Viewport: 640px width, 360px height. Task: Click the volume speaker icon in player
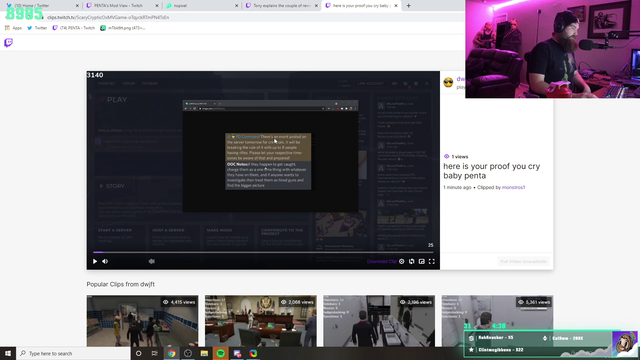coord(105,261)
